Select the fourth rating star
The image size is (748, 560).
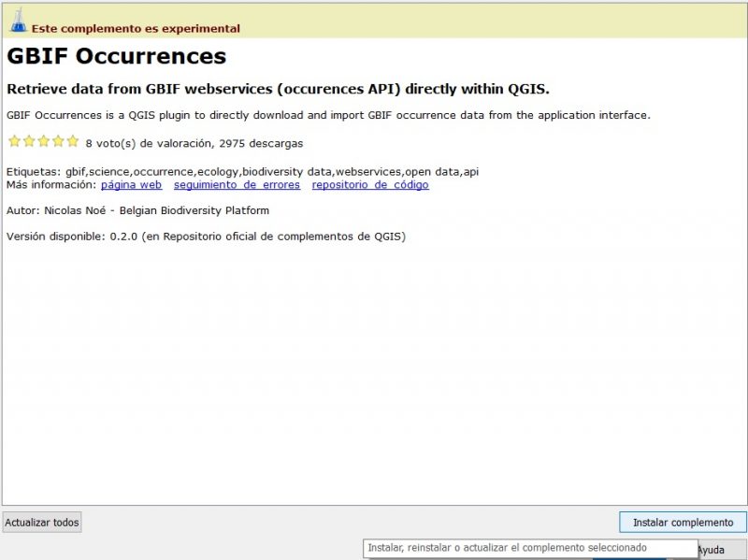coord(58,141)
